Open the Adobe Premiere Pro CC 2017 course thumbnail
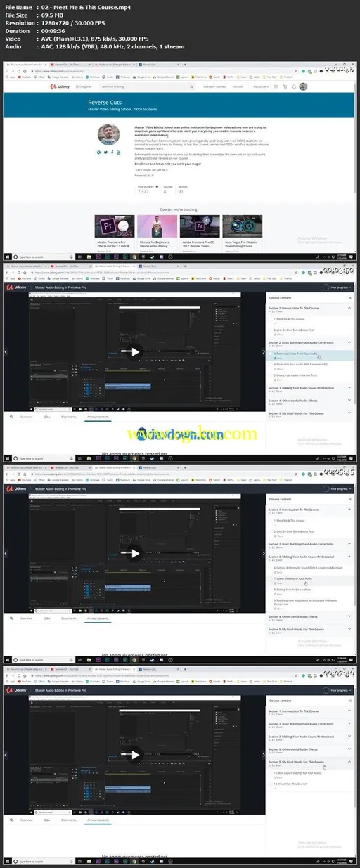This screenshot has width=360, height=868. tap(200, 226)
